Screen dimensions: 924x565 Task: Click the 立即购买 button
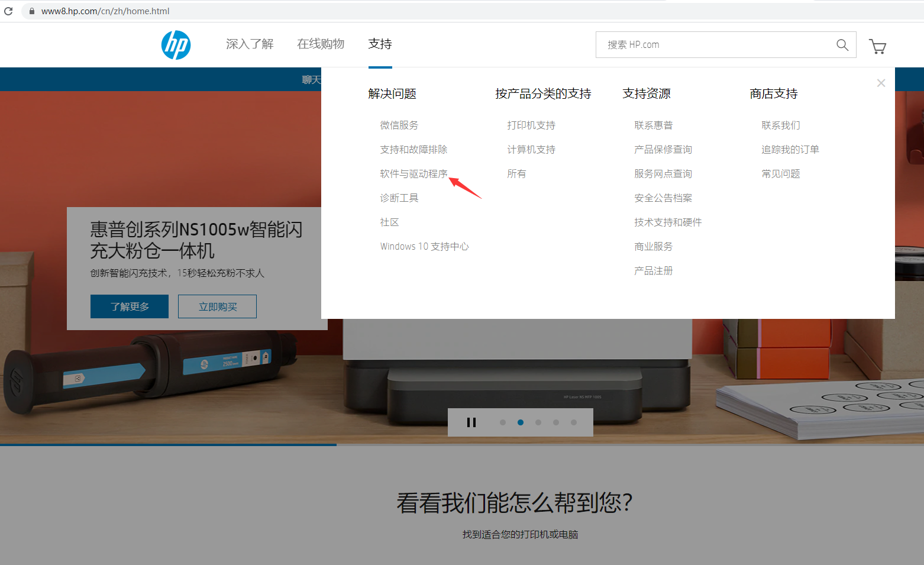tap(217, 306)
